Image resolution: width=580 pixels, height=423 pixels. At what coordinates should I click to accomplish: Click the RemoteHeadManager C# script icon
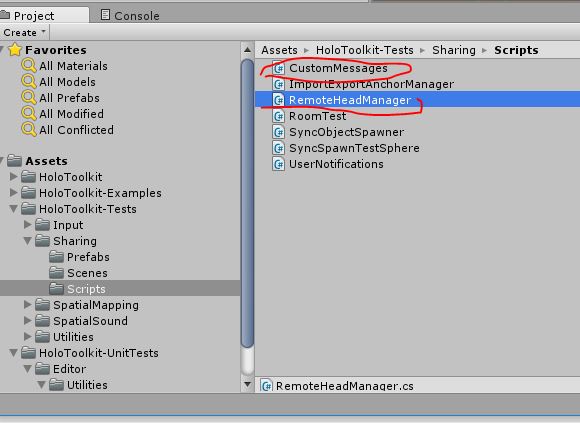tap(279, 100)
